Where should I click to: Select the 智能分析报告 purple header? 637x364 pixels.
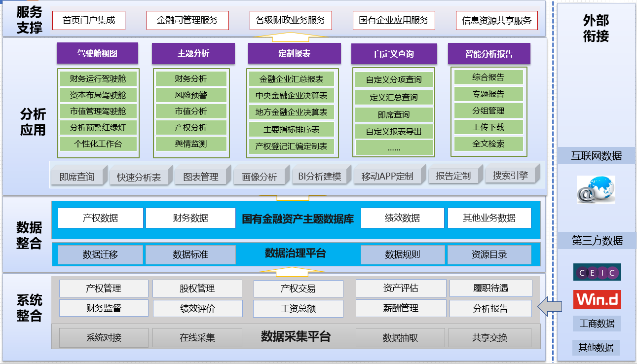coord(488,54)
